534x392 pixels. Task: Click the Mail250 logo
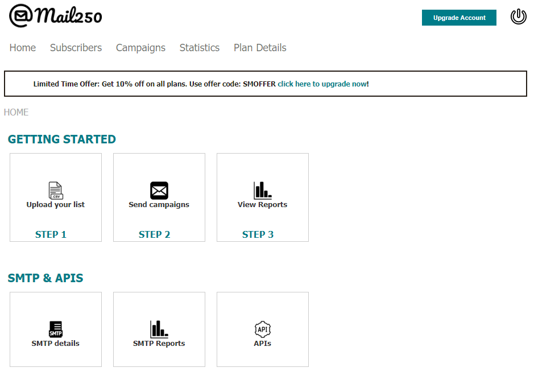tap(56, 16)
